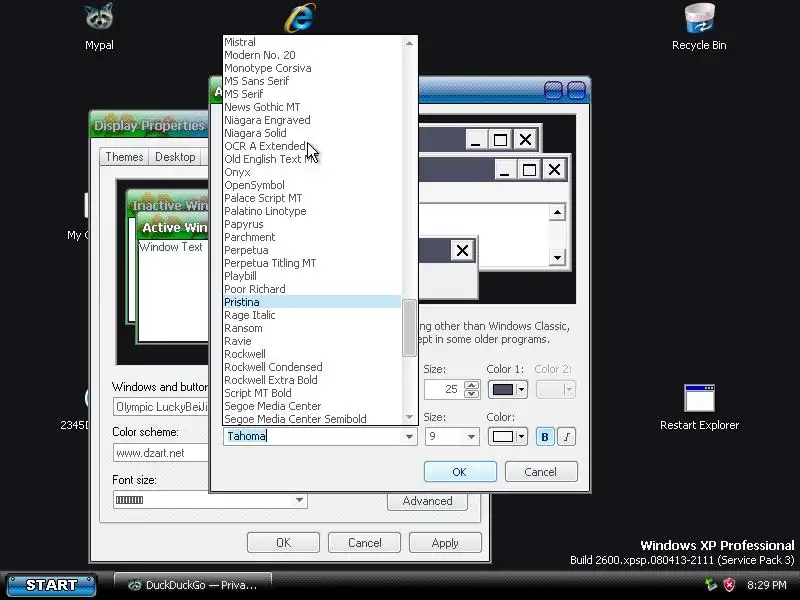The width and height of the screenshot is (800, 600).
Task: Select Papyrus font
Action: [x=312, y=224]
